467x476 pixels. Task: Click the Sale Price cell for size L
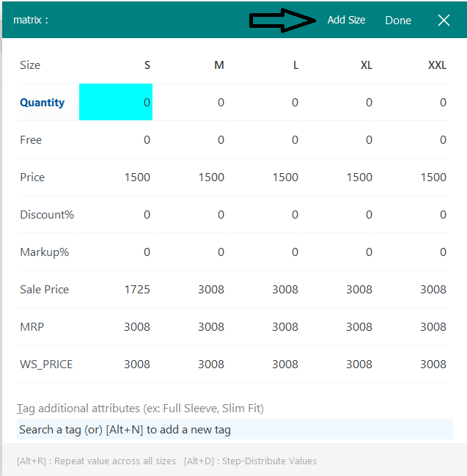point(264,289)
